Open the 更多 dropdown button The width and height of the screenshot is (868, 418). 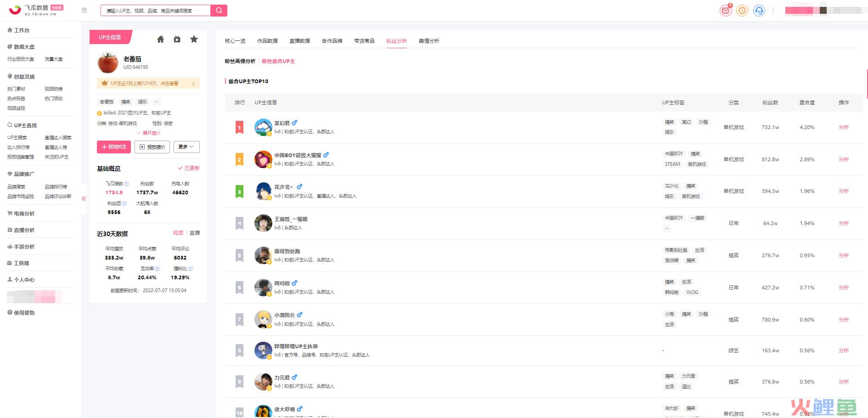186,147
